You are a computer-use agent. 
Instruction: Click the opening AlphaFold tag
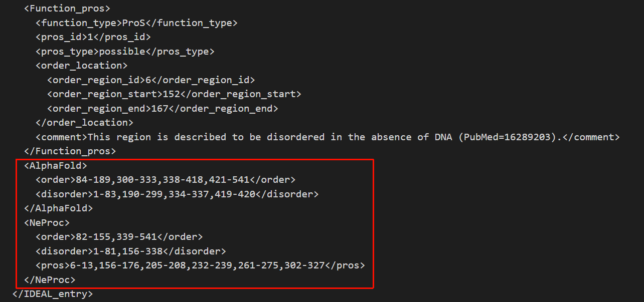(56, 165)
